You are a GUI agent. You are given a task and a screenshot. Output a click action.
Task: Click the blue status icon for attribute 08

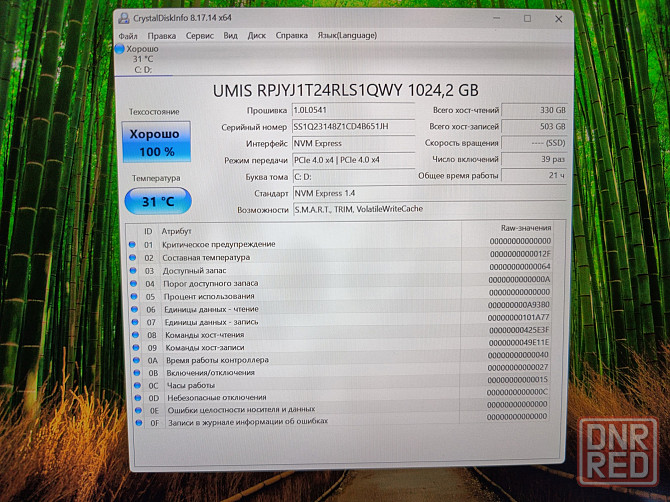(x=135, y=335)
